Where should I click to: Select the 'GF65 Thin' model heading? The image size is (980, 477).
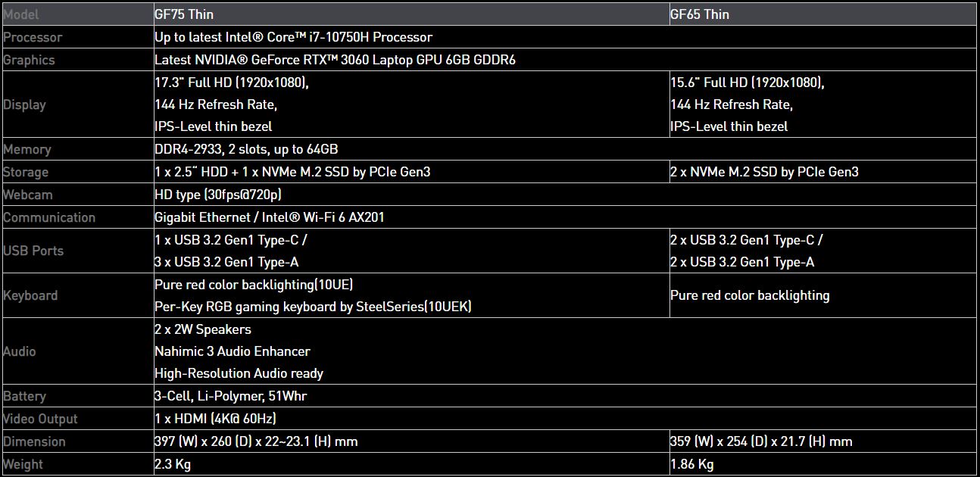pos(700,14)
